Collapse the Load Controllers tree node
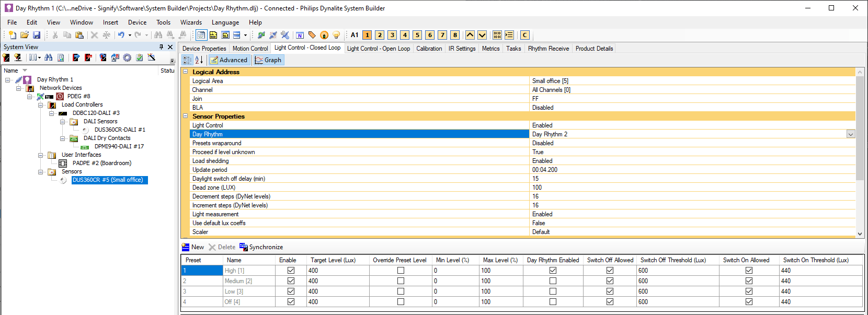The image size is (868, 315). tap(40, 105)
